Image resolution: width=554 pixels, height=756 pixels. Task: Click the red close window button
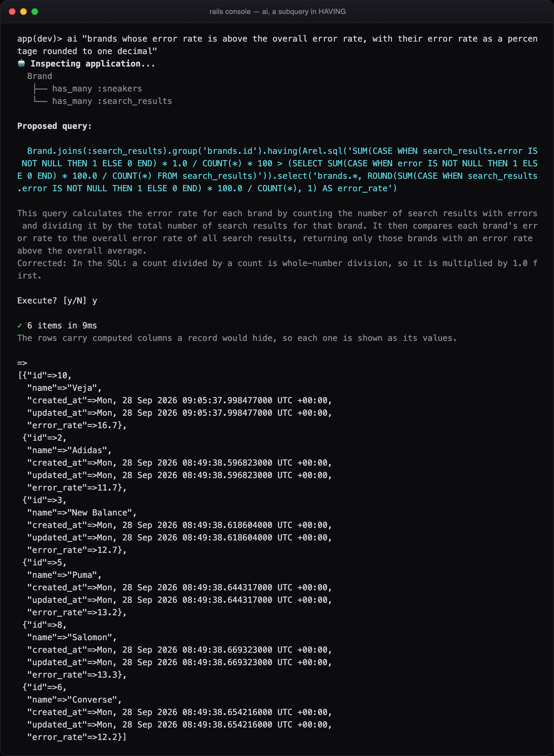coord(12,12)
